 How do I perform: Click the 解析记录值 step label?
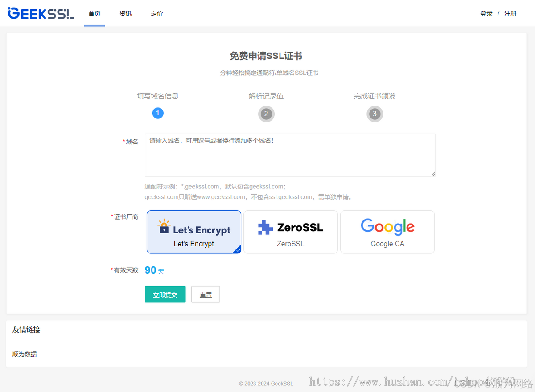[x=266, y=96]
